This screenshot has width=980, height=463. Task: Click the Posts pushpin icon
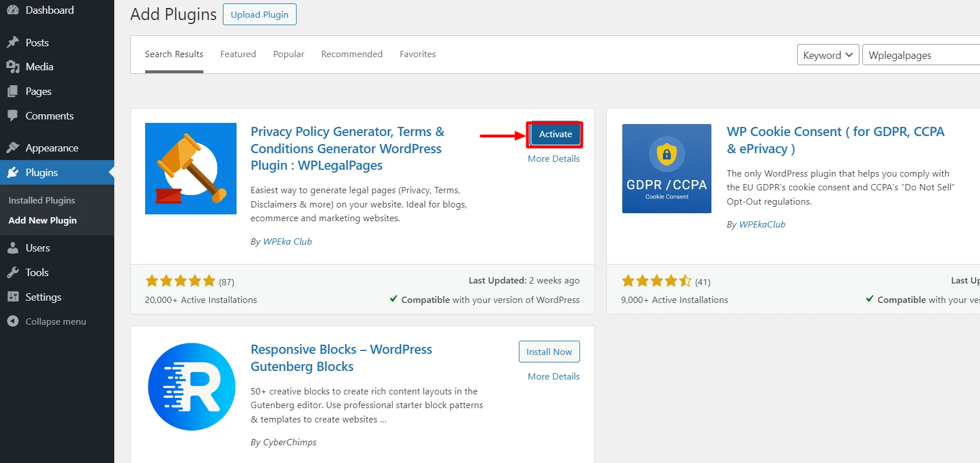click(13, 43)
